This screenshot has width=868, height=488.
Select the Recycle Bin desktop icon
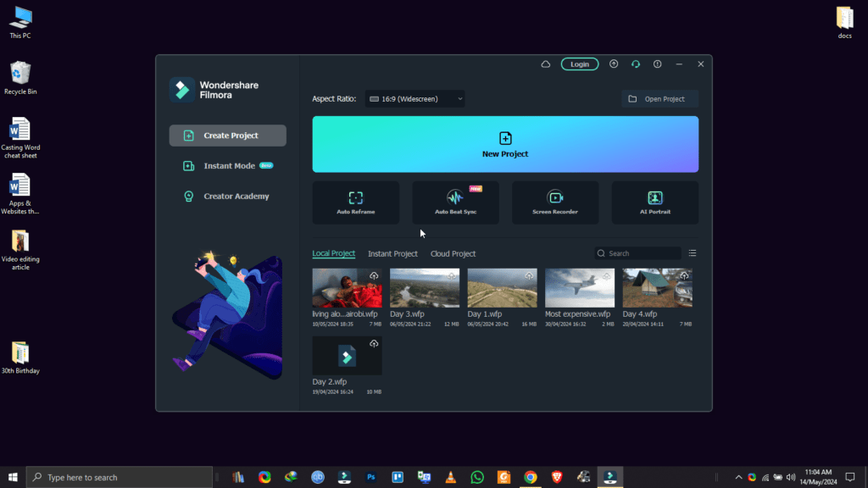click(20, 78)
